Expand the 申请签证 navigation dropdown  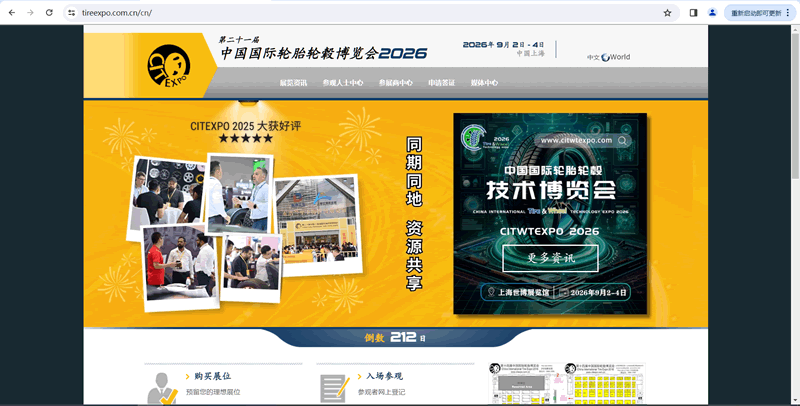pos(441,83)
